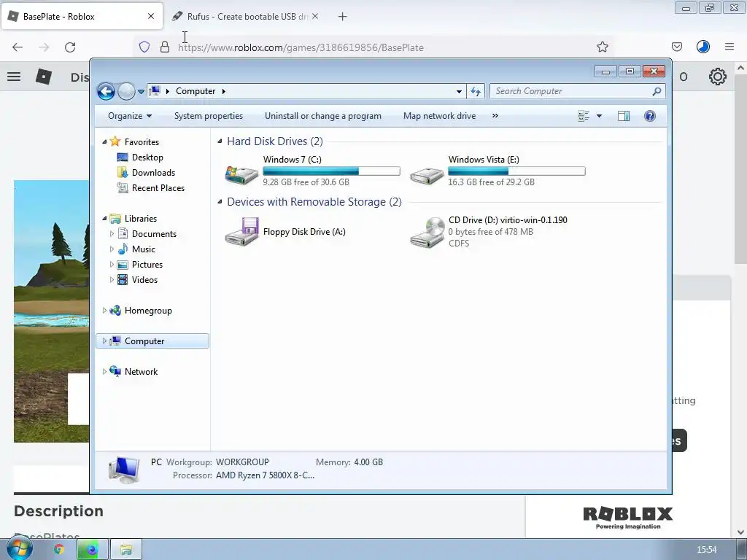Open the view options dropdown arrow
This screenshot has height=560, width=747.
pos(600,116)
